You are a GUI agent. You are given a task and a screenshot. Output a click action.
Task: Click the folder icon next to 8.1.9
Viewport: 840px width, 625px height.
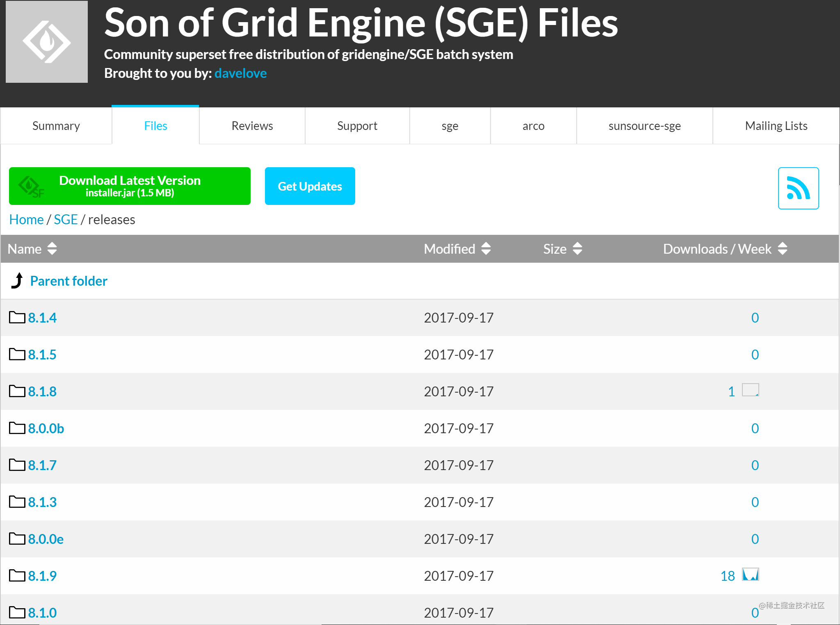tap(16, 575)
